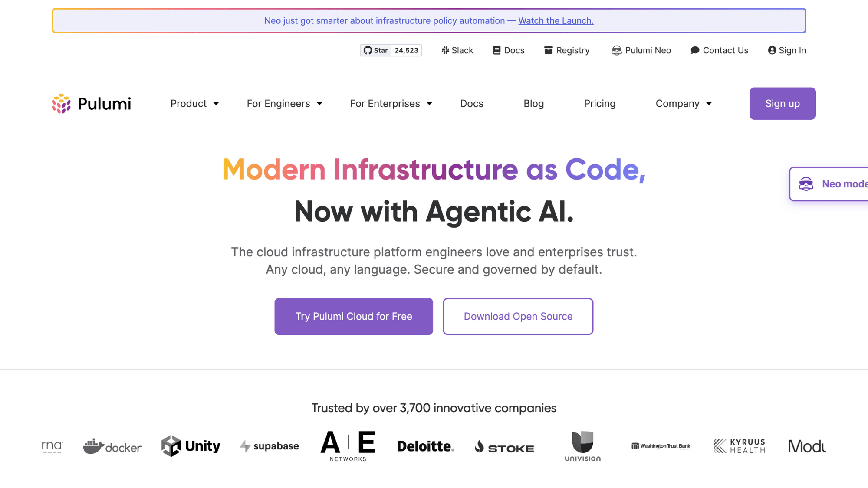Click Try Pulumi Cloud for Free
The height and width of the screenshot is (488, 868).
click(x=354, y=316)
